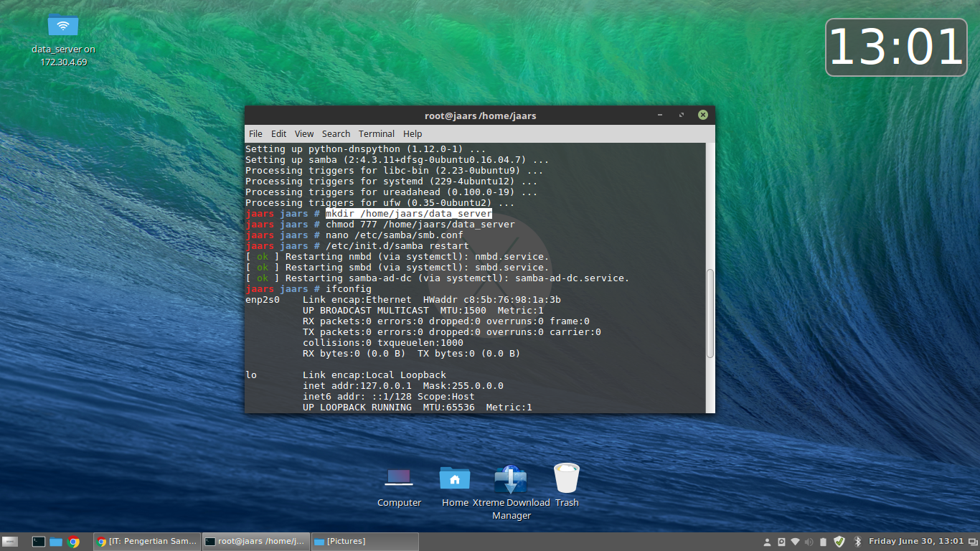
Task: Open the Edit menu in terminal
Action: (279, 134)
